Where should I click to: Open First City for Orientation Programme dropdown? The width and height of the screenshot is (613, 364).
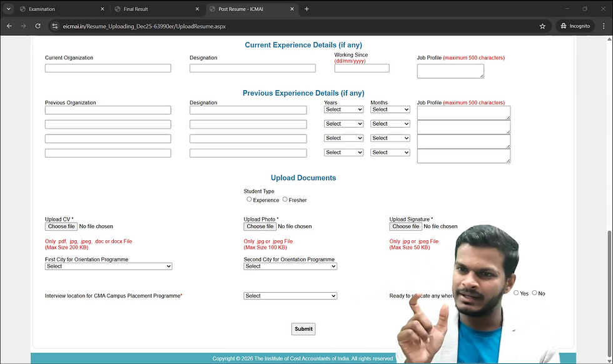[x=108, y=266]
